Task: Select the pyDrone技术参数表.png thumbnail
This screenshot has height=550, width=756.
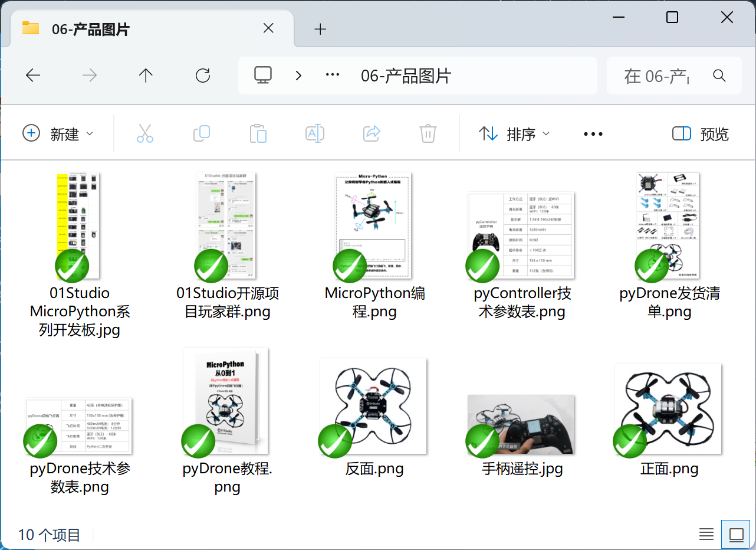Action: click(x=78, y=426)
